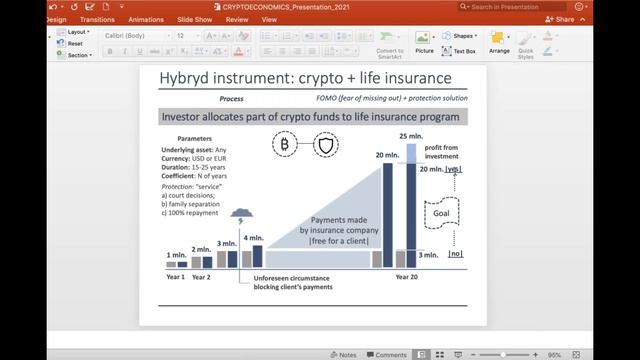Toggle Strikethrough formatting
The width and height of the screenshot is (640, 360).
tap(154, 51)
